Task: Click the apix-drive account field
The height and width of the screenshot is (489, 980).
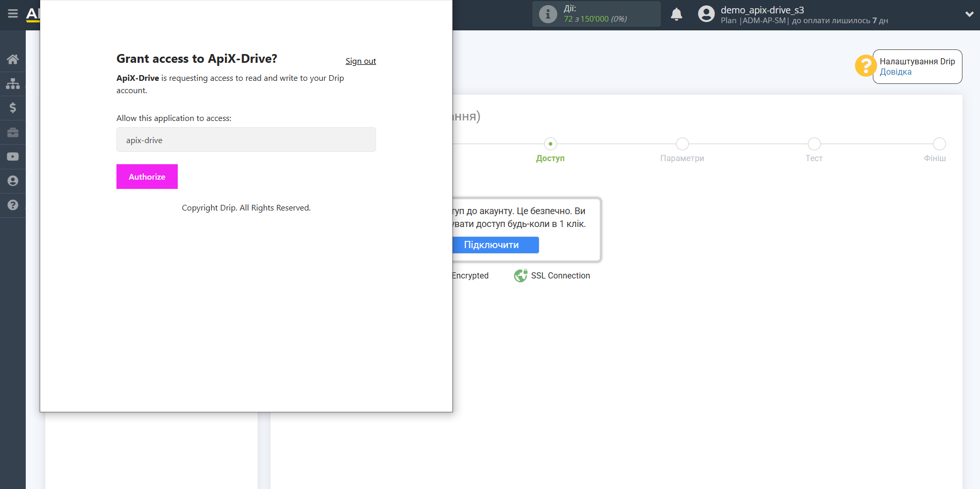Action: pos(246,139)
